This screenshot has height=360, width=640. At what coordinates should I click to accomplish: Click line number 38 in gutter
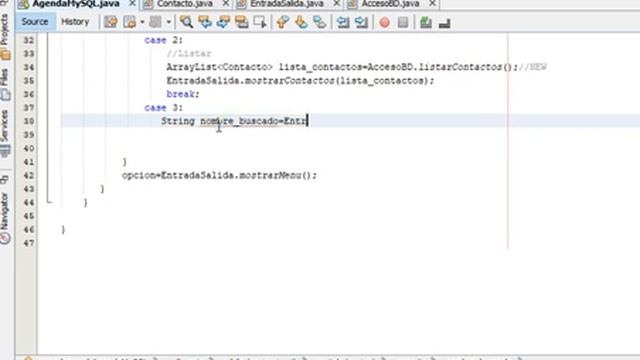tap(29, 121)
